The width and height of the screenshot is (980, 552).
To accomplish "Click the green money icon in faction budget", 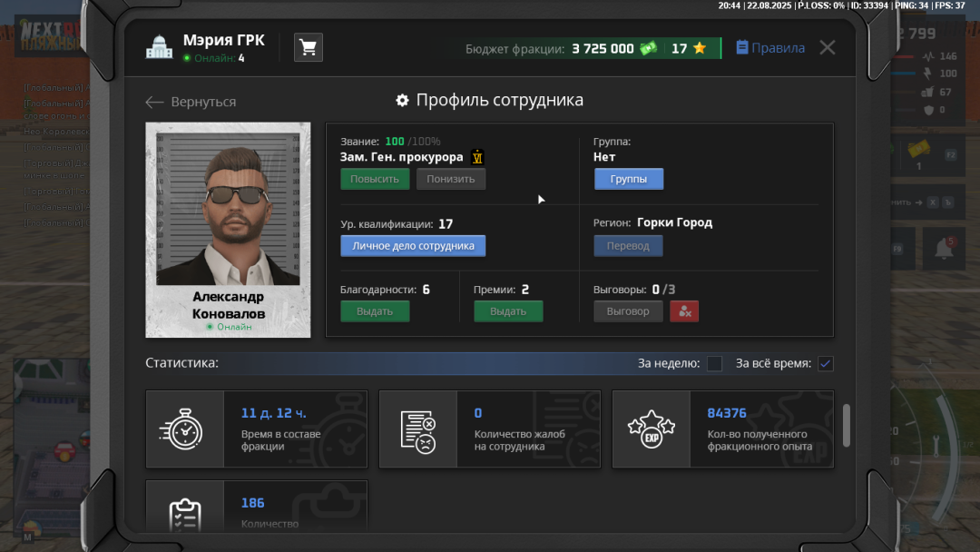I will point(648,46).
